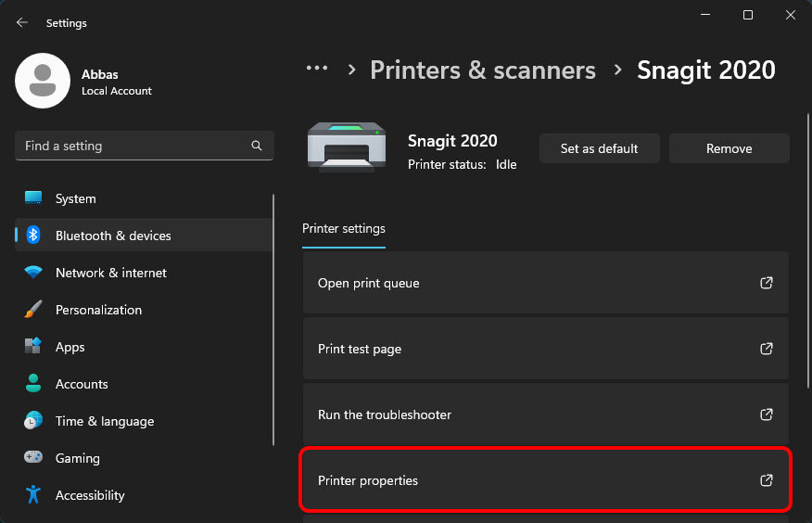Remove the Snagit 2020 printer

tap(730, 148)
